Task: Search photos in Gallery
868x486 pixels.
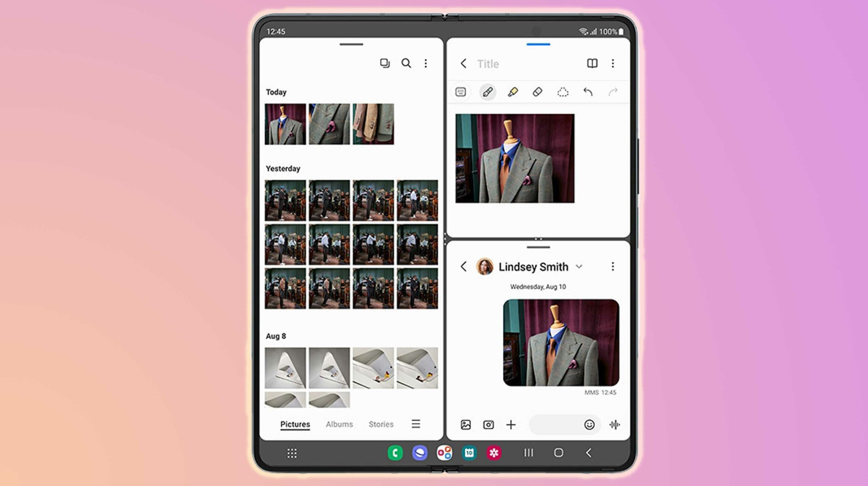Action: 406,63
